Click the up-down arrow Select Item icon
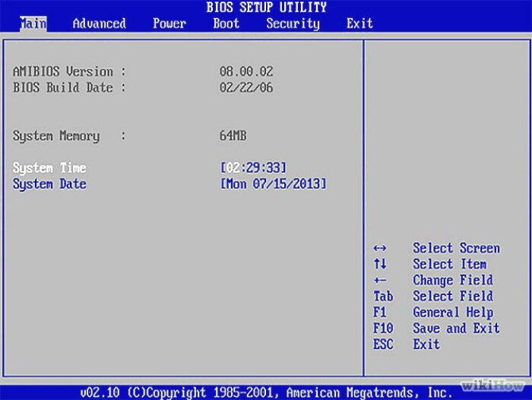 pos(380,265)
